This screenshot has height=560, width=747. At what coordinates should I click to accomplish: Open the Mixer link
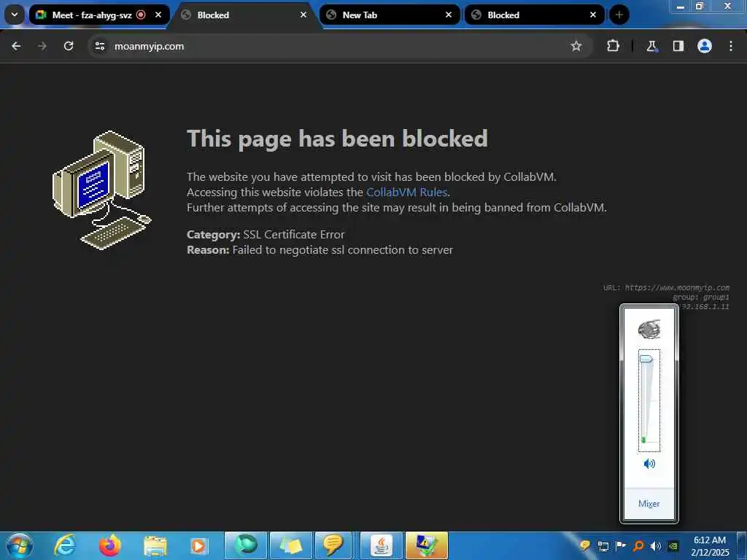click(x=649, y=503)
